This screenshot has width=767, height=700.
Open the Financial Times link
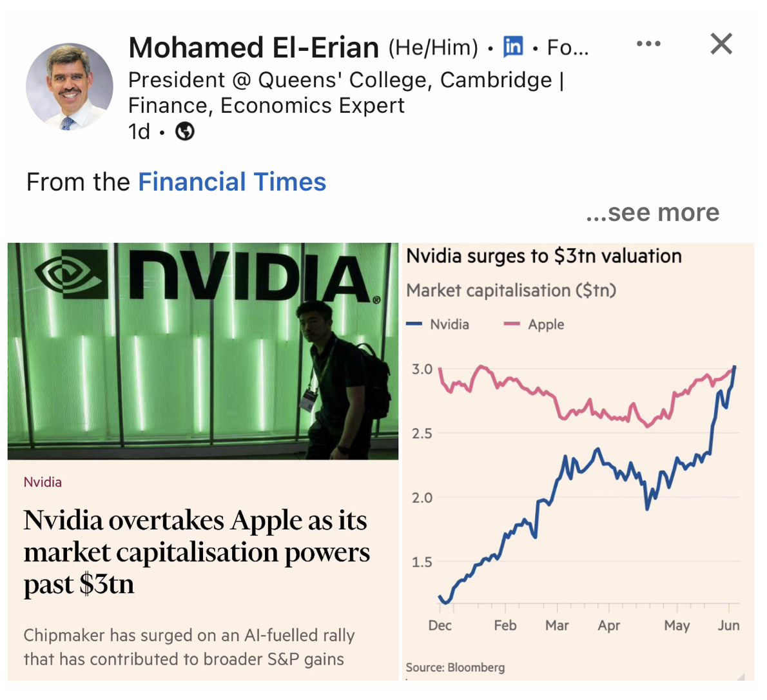tap(232, 182)
